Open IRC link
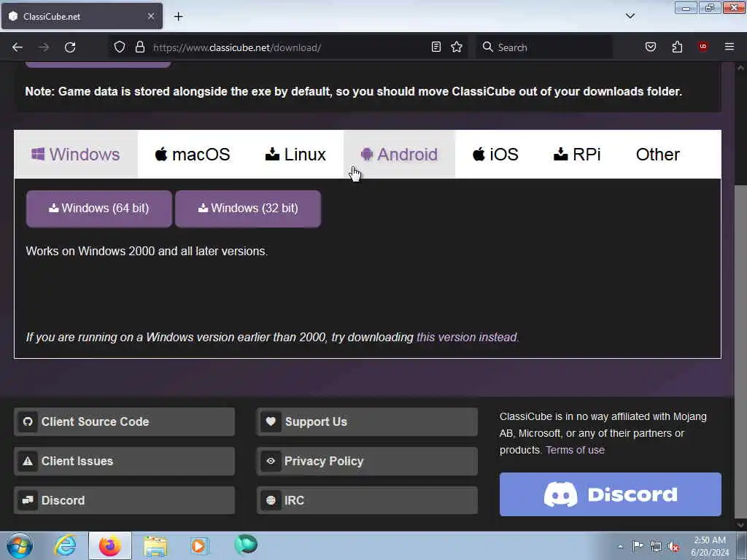 point(368,500)
